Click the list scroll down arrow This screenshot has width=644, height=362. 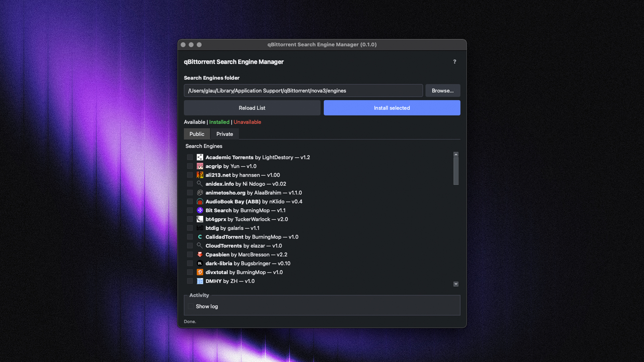click(456, 284)
